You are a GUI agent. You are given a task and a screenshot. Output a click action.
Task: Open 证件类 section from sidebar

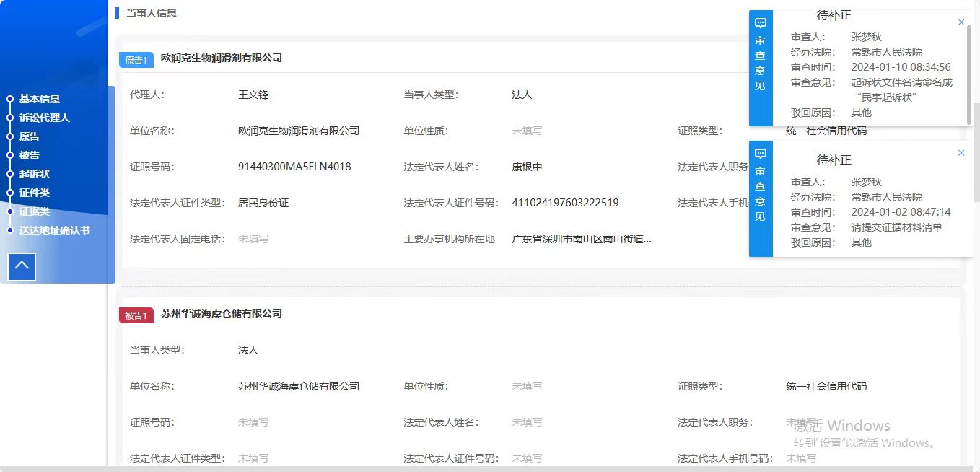tap(35, 193)
